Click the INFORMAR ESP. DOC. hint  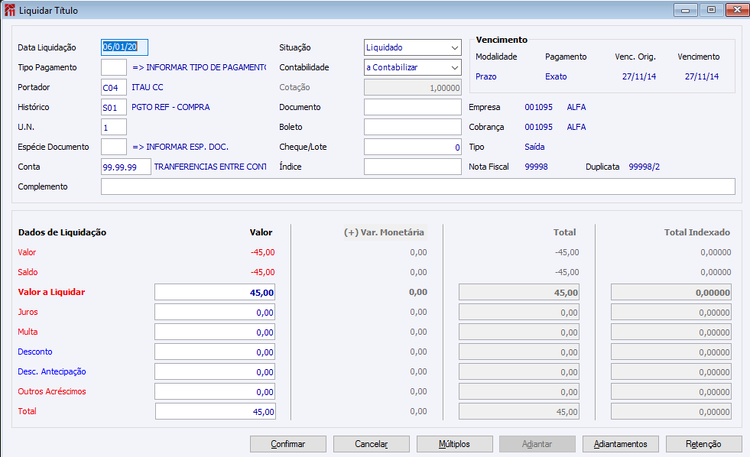tap(181, 147)
